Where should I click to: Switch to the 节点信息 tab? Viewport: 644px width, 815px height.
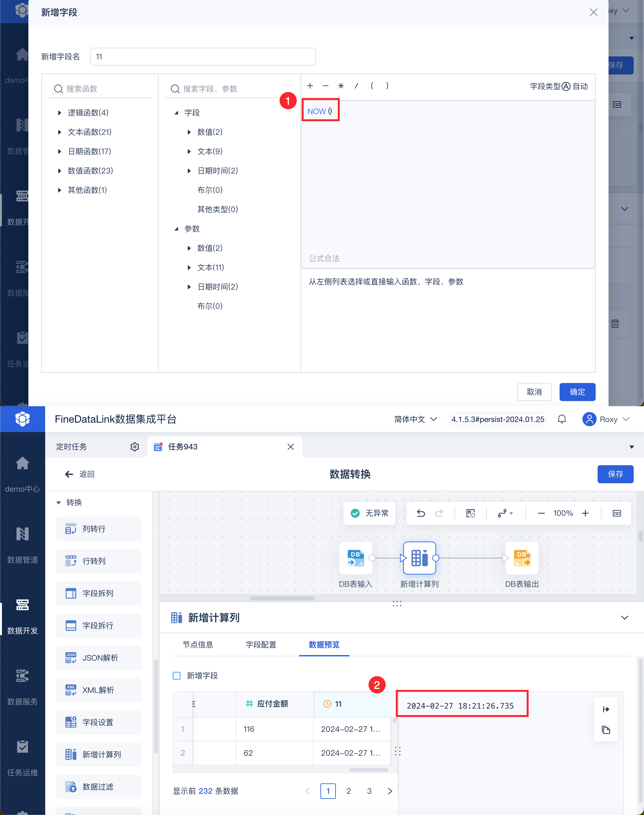coord(198,645)
